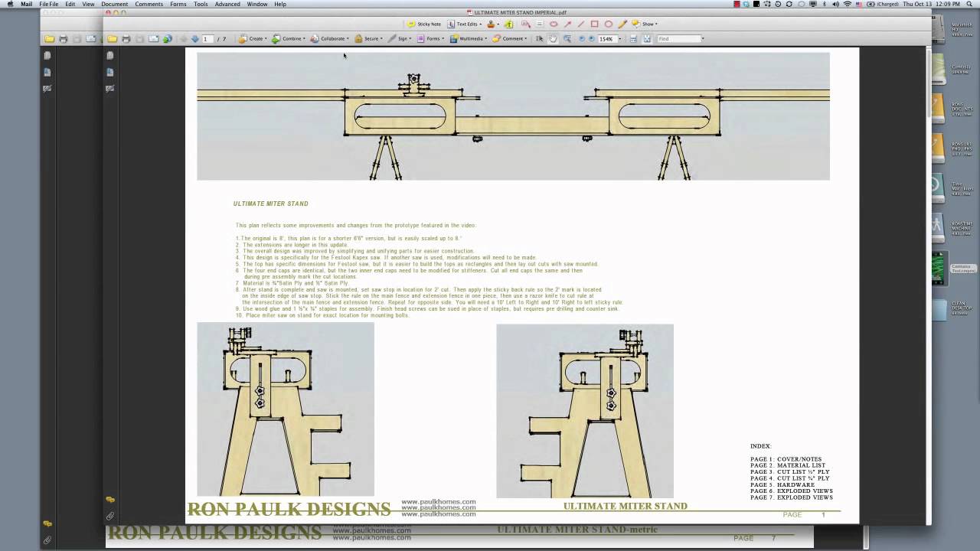The image size is (980, 551).
Task: Open the Multimedia dropdown menu
Action: tap(468, 38)
